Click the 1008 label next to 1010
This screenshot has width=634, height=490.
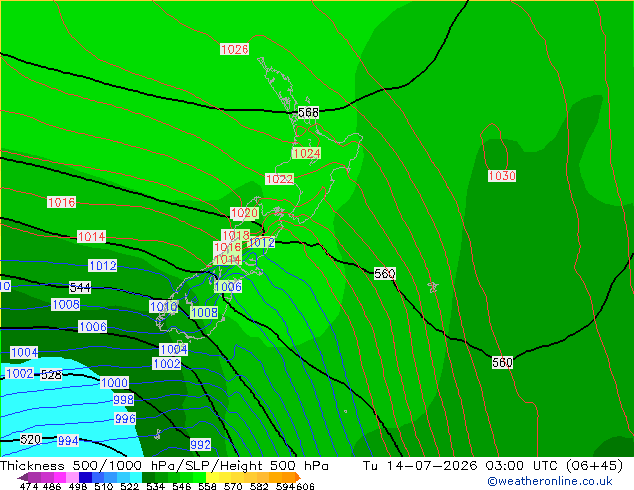coord(204,312)
